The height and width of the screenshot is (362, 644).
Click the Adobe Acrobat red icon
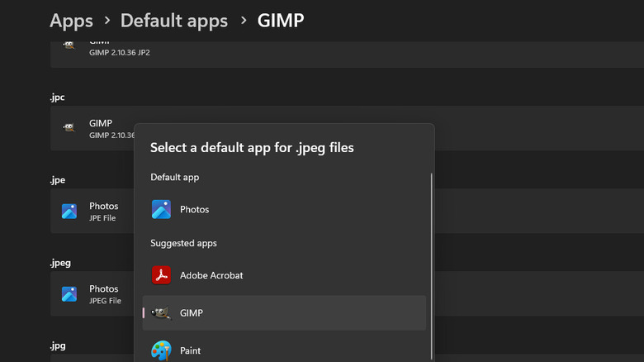pyautogui.click(x=161, y=275)
